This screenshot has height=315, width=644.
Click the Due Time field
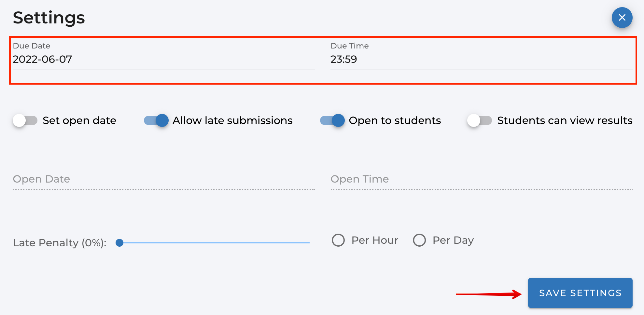[x=481, y=59]
